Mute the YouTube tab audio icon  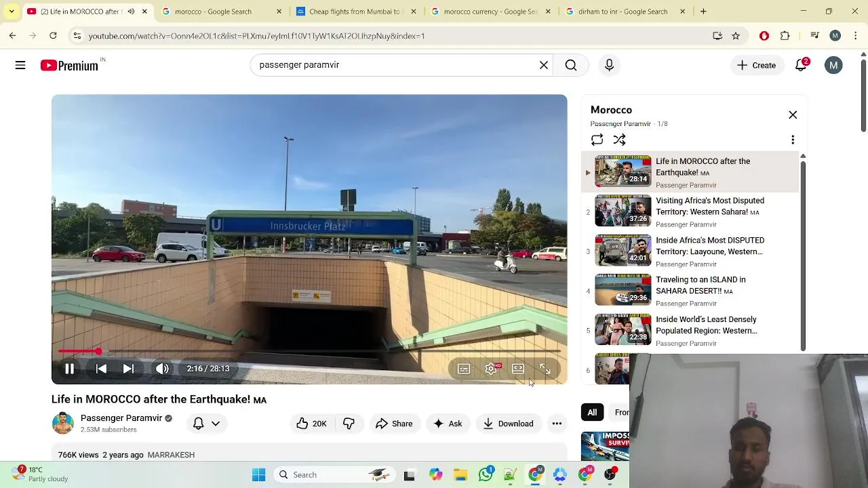(131, 12)
